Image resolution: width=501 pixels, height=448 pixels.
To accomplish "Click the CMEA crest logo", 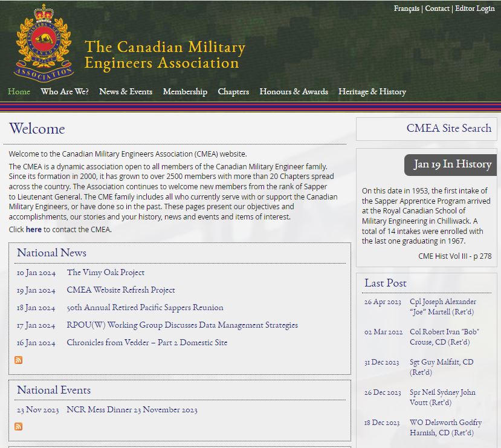I will 44,42.
